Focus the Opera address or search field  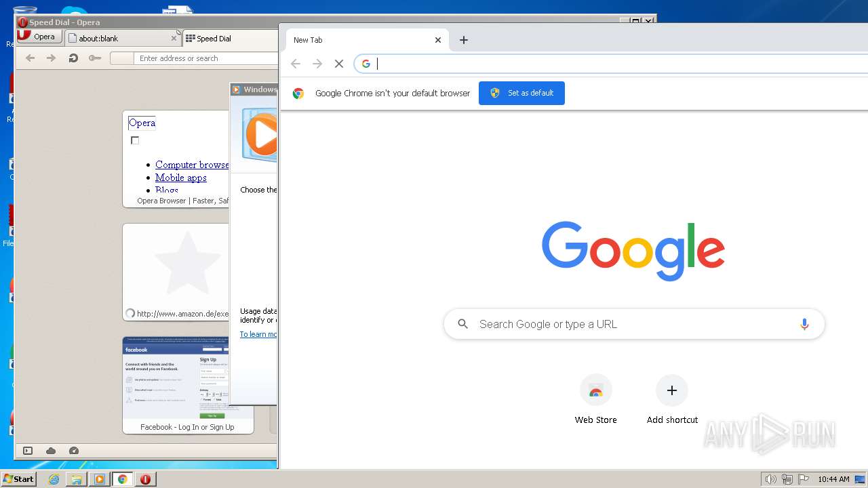(x=205, y=58)
